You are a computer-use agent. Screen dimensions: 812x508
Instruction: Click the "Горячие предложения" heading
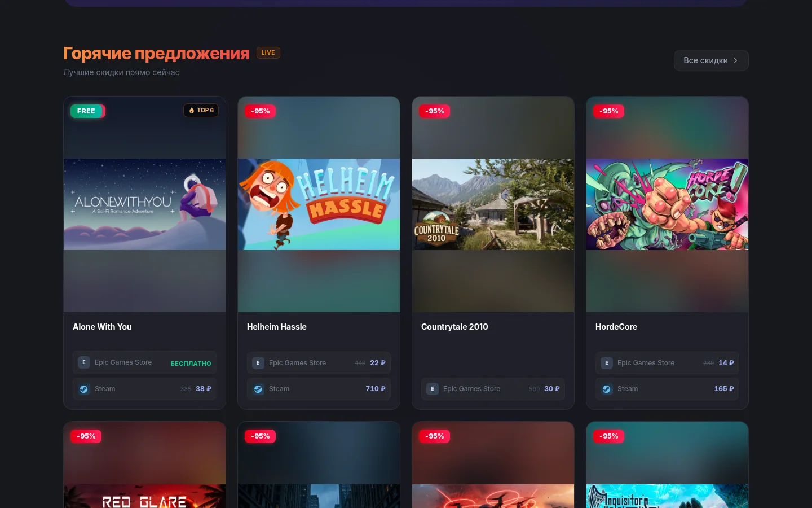pos(156,53)
